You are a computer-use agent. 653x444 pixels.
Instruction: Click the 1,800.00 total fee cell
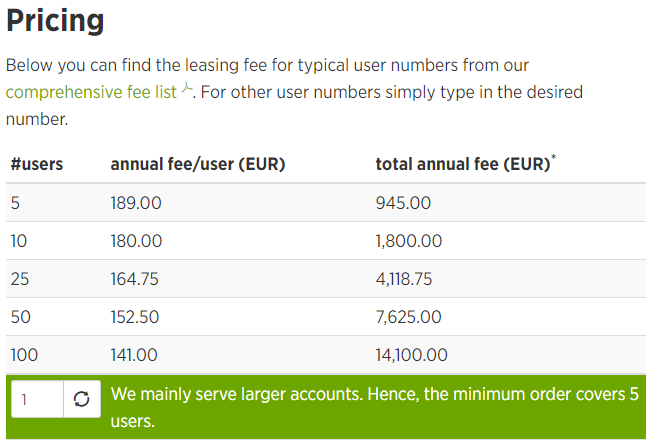point(408,241)
